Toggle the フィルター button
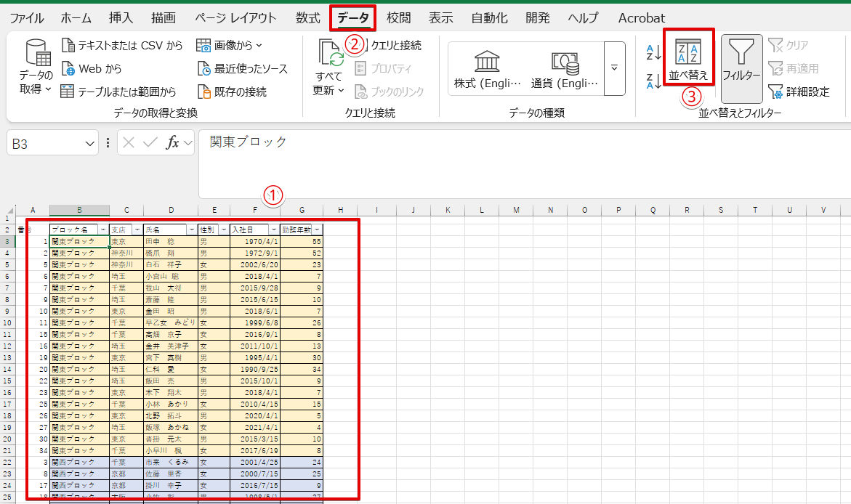The height and width of the screenshot is (504, 851). 741,69
